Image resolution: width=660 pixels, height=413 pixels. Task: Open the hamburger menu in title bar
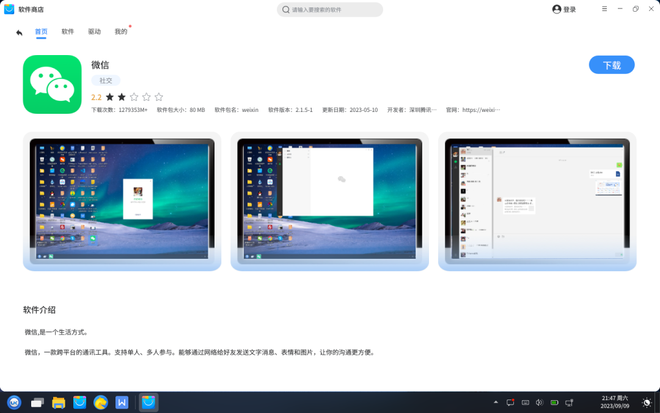[604, 9]
